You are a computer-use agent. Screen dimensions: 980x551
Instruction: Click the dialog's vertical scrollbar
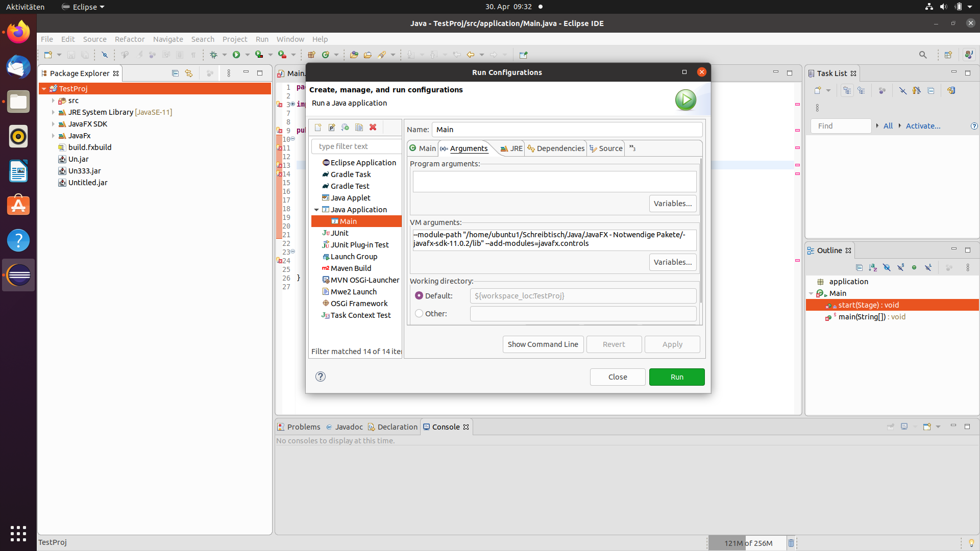(x=700, y=230)
